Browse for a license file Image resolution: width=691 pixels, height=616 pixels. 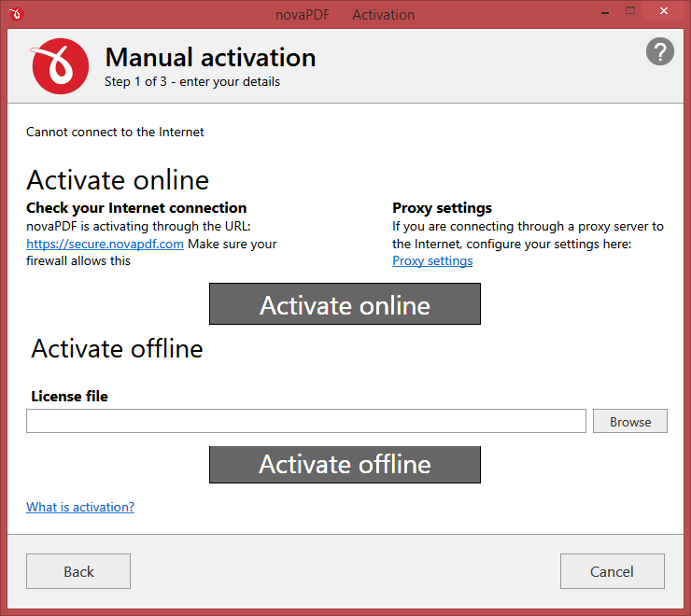tap(630, 421)
